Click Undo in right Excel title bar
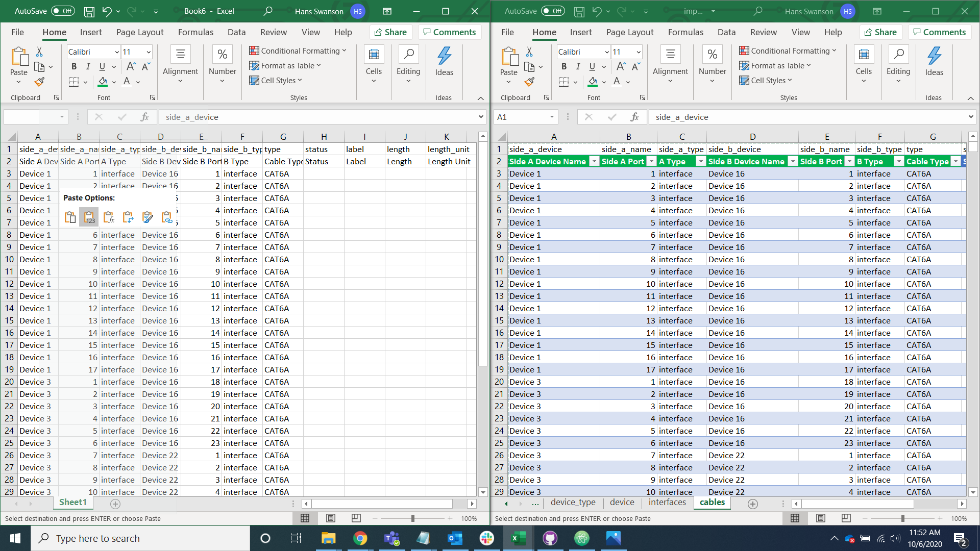 click(x=597, y=11)
